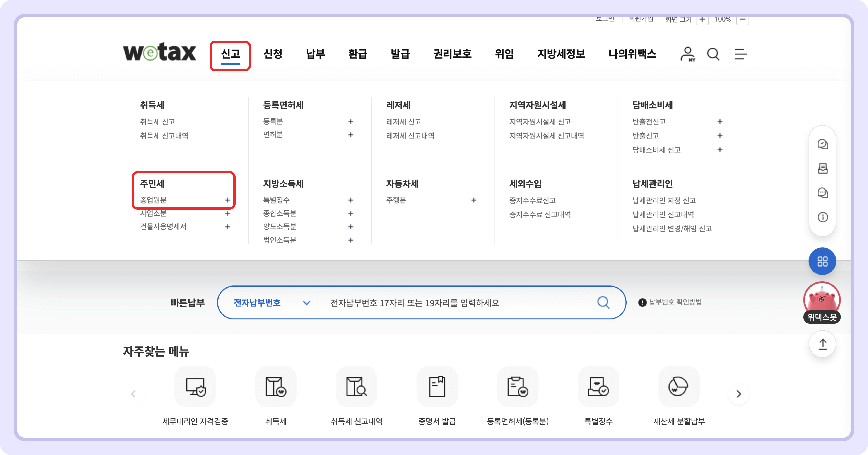Open the hamburger menu at top right
868x455 pixels.
pyautogui.click(x=740, y=54)
